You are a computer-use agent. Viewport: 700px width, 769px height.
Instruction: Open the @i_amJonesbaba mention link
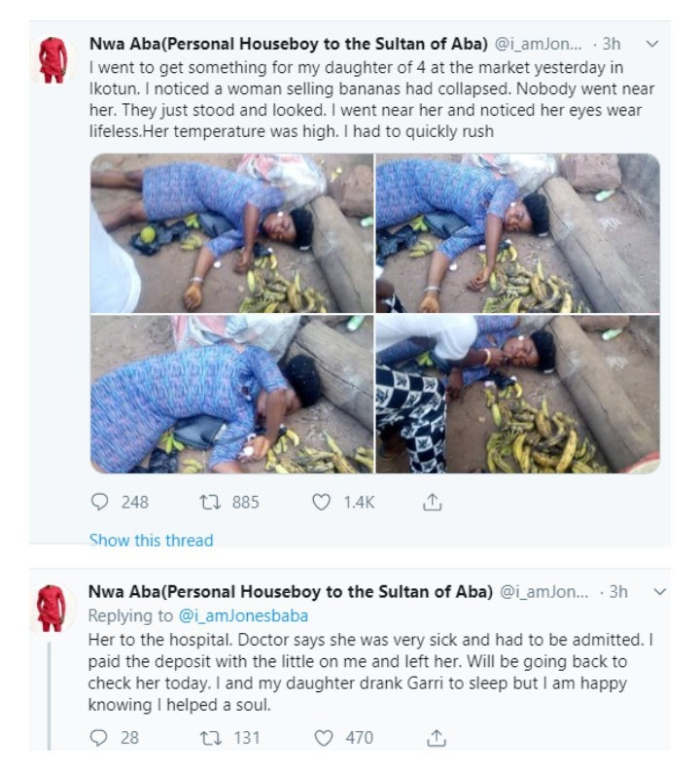[x=243, y=615]
